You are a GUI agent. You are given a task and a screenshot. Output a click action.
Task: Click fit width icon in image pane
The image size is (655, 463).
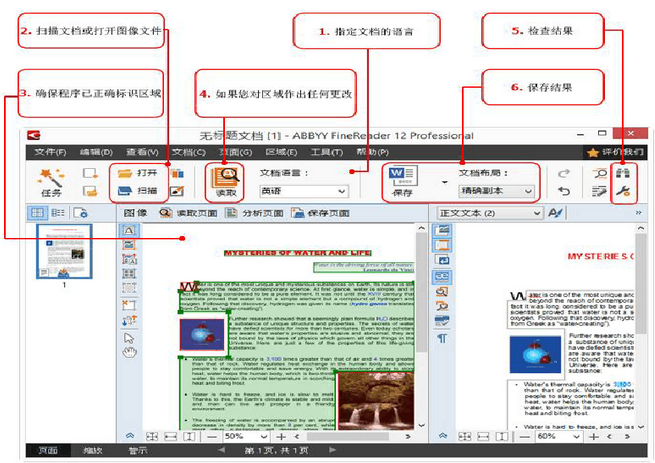tap(170, 437)
